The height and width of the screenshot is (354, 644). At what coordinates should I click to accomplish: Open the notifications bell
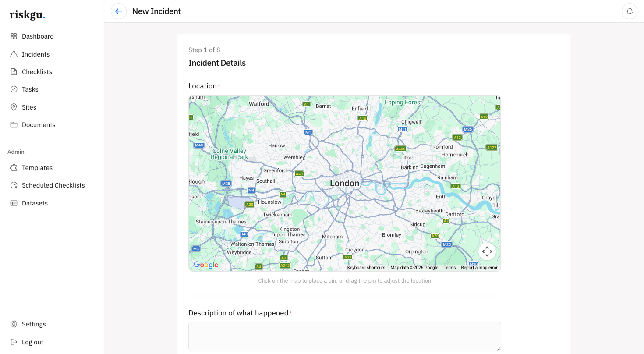coord(630,11)
